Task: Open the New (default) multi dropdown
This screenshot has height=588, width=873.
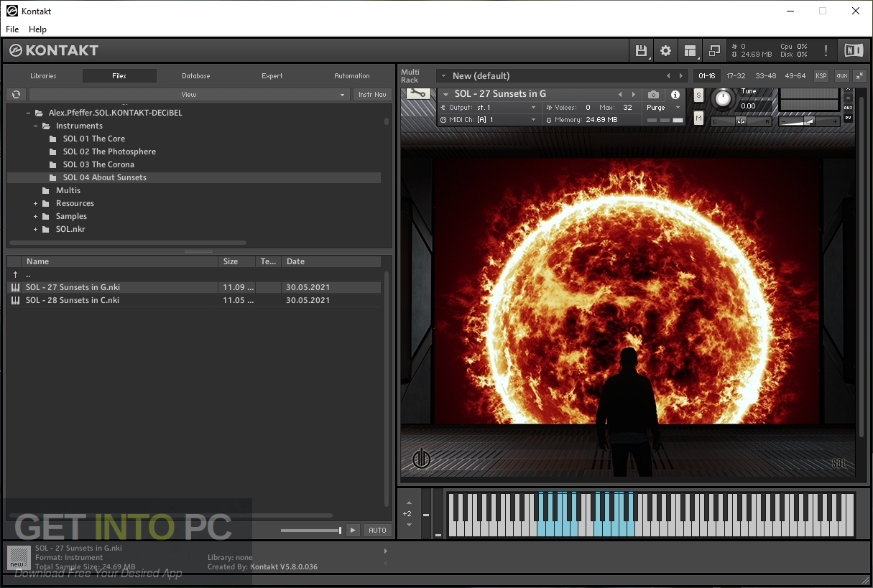Action: 563,75
